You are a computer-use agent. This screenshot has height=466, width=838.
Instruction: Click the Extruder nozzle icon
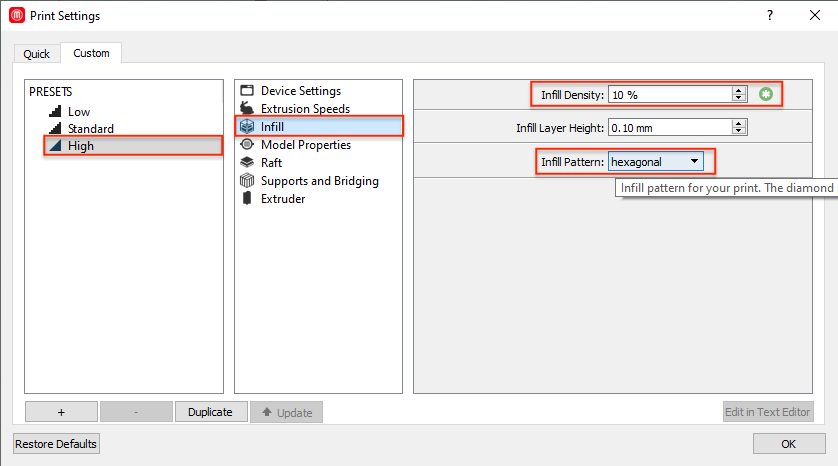pyautogui.click(x=247, y=199)
